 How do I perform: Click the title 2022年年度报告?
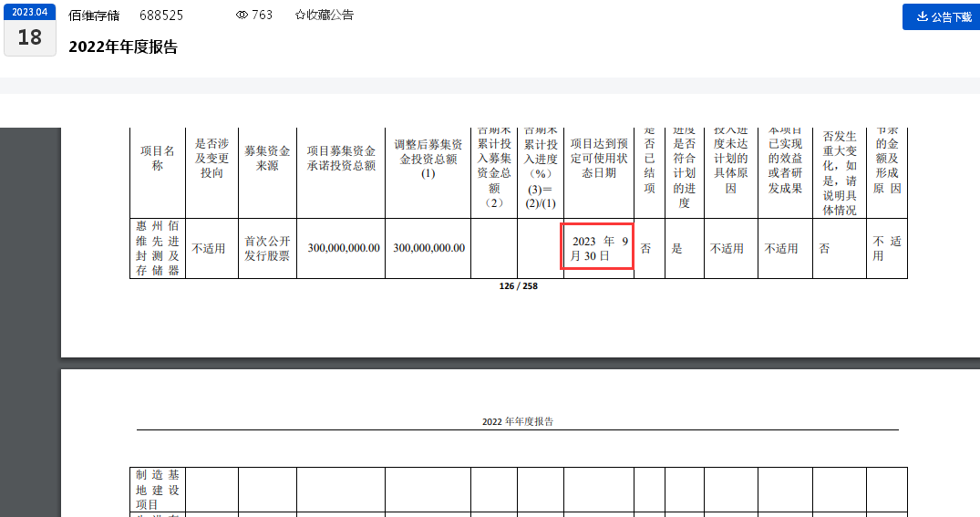pyautogui.click(x=123, y=47)
